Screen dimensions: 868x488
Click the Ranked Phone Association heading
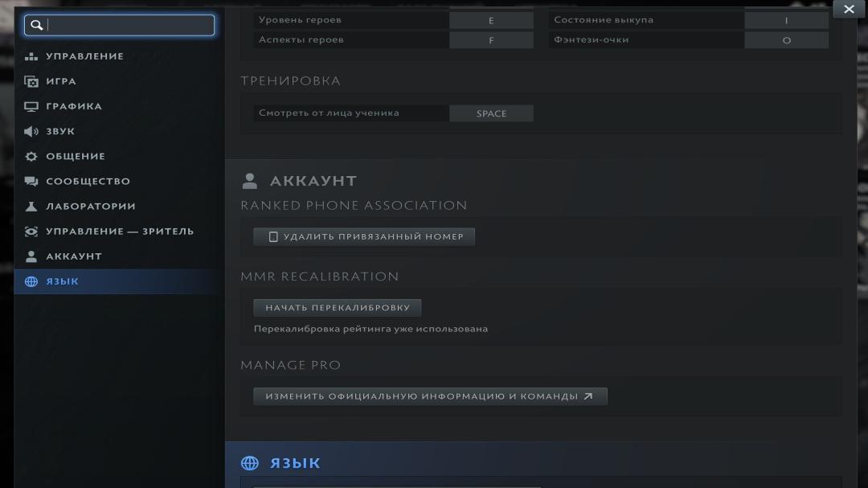click(x=354, y=206)
